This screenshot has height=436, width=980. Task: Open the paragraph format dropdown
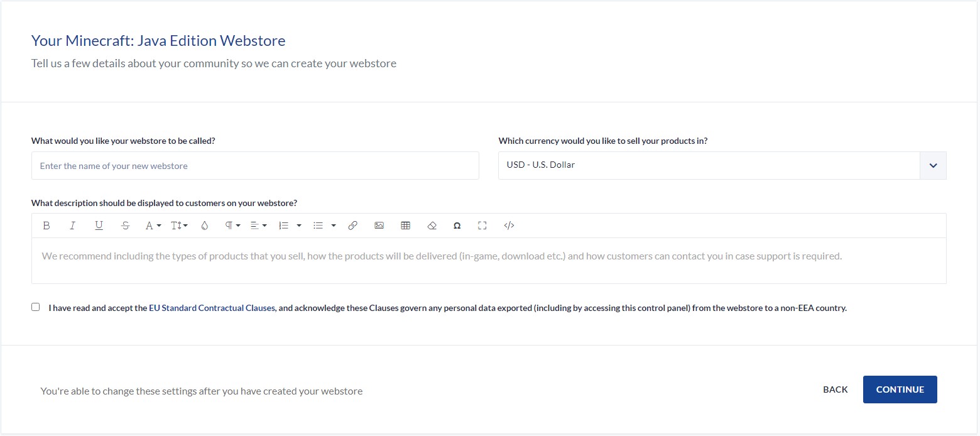click(x=232, y=226)
